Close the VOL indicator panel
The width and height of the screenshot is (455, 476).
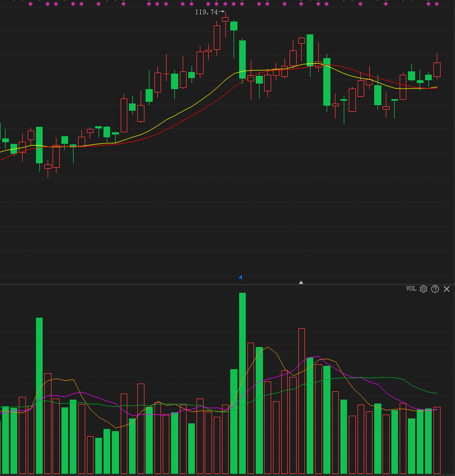(x=447, y=289)
